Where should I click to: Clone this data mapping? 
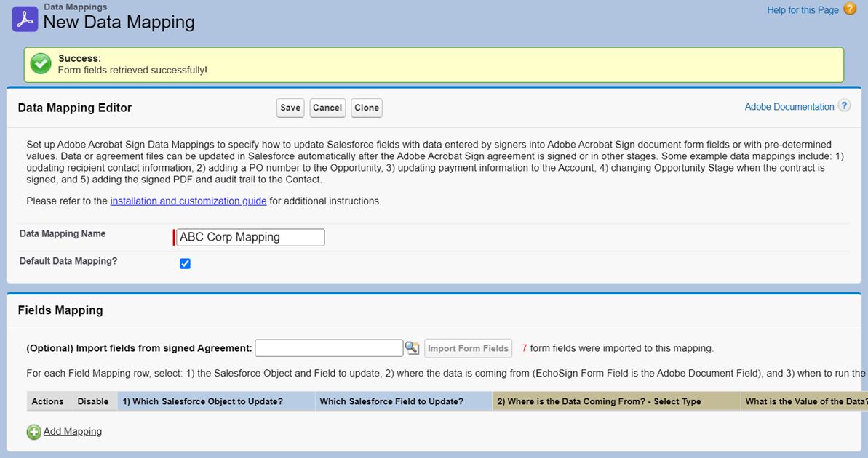tap(367, 108)
